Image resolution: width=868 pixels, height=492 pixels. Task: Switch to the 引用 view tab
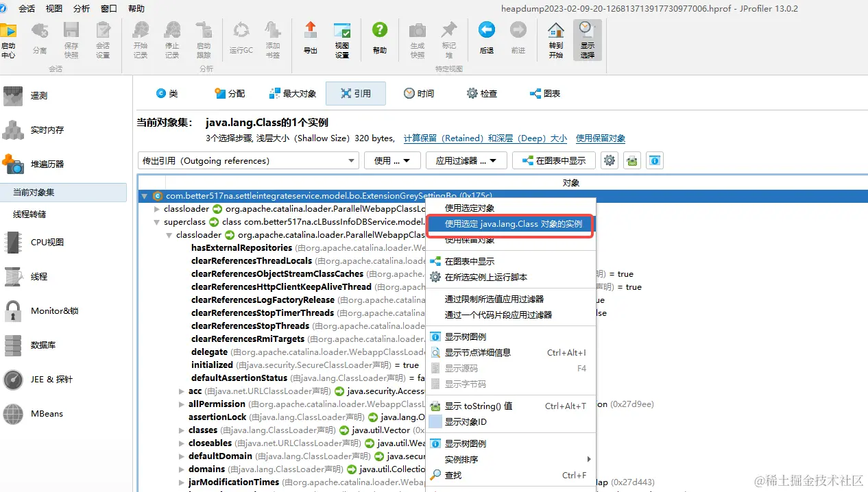coord(355,93)
